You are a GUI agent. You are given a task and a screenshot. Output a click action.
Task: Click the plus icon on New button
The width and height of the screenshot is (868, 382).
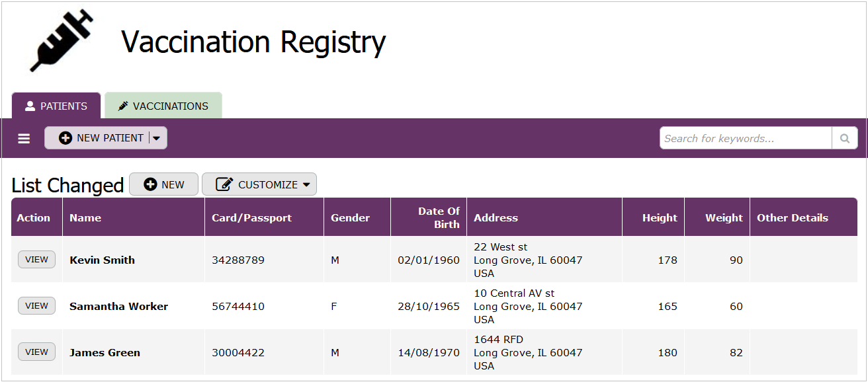[150, 184]
